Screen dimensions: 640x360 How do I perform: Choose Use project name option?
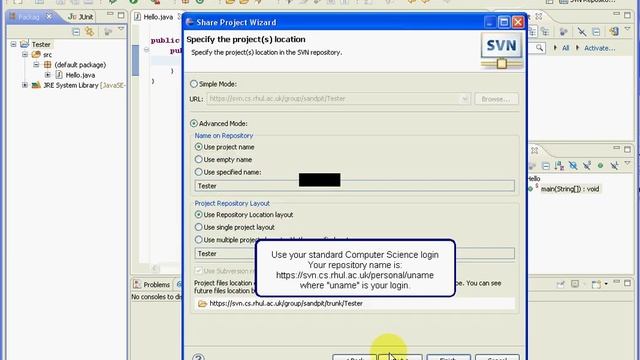pos(199,147)
